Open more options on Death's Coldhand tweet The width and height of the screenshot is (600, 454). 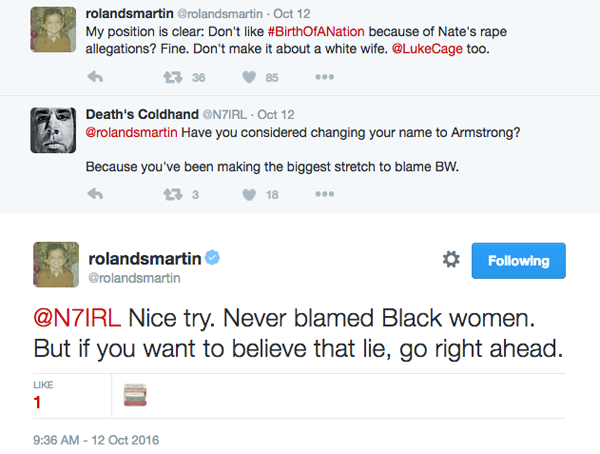coord(324,194)
